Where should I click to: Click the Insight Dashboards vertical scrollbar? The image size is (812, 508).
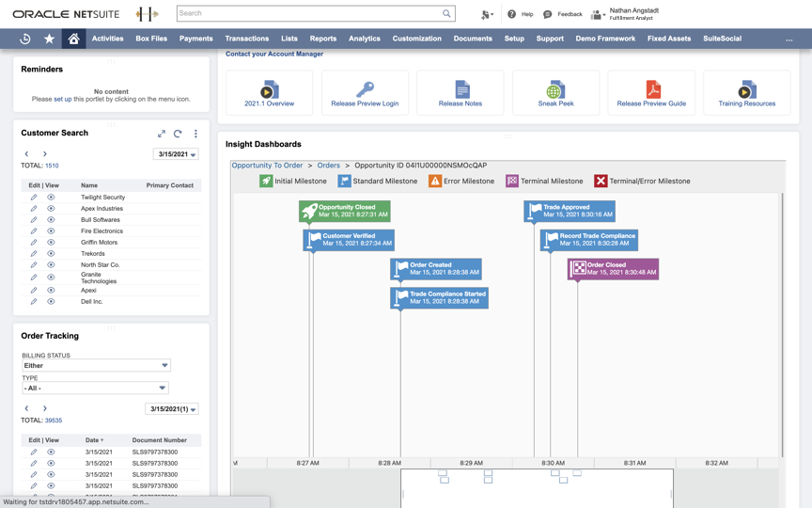[782, 324]
